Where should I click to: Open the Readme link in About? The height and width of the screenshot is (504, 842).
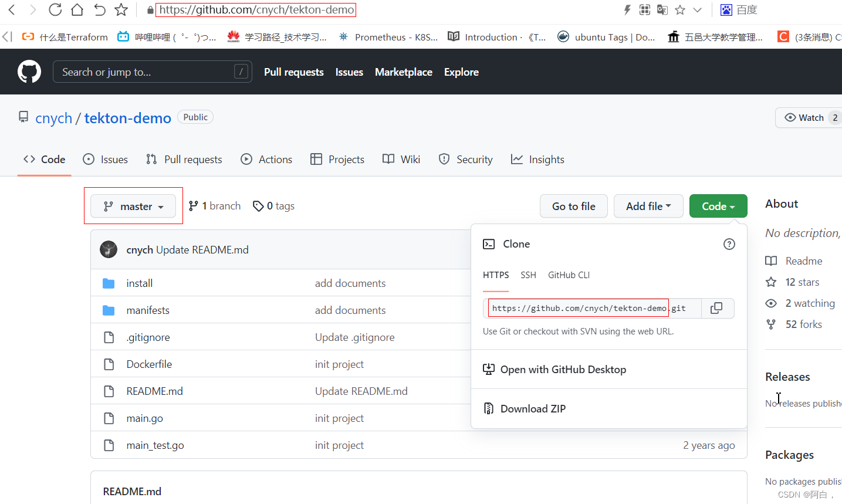794,261
